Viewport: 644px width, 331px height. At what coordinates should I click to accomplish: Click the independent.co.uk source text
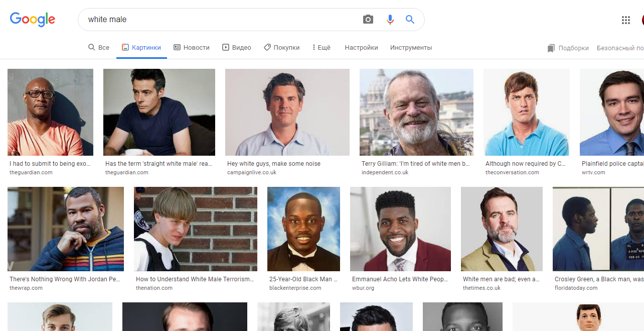tap(385, 172)
